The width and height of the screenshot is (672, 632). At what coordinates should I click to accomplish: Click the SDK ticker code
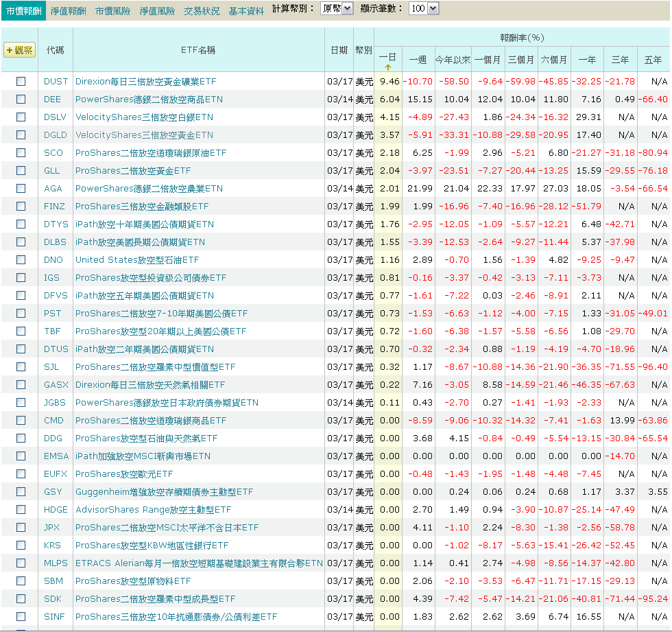click(53, 599)
